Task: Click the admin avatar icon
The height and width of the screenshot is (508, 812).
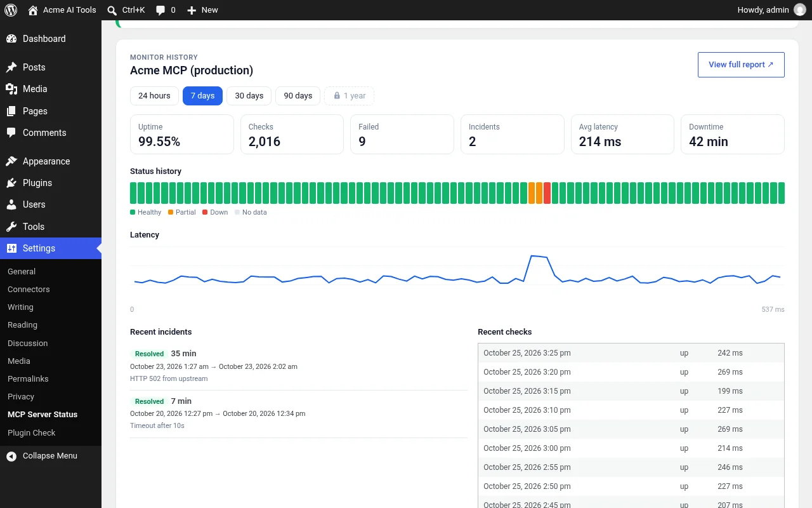Action: 800,10
